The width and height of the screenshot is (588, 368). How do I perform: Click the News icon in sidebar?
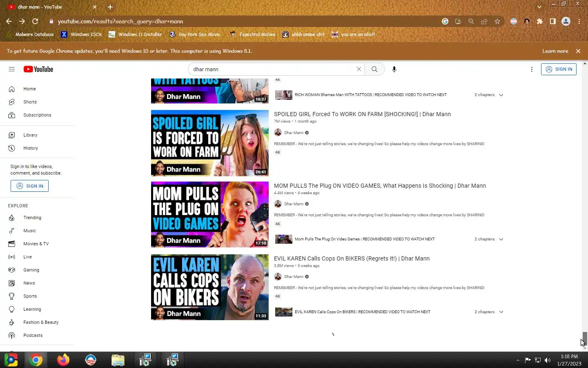tap(12, 283)
